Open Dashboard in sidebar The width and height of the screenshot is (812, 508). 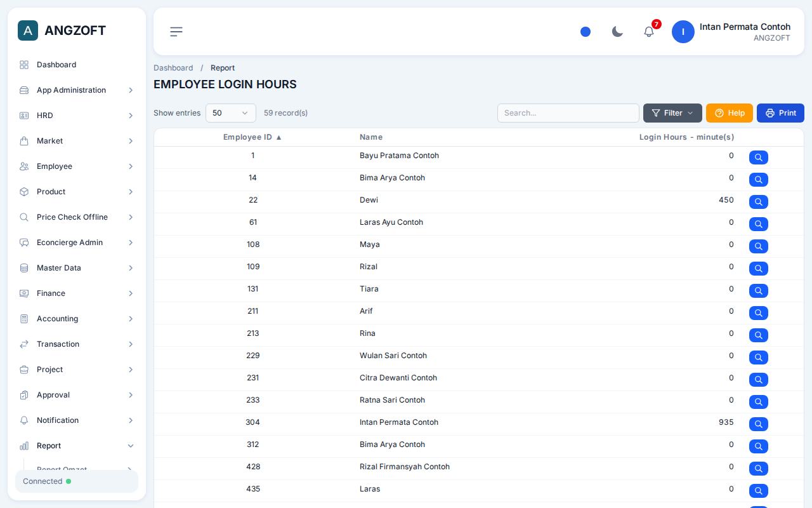pyautogui.click(x=77, y=65)
